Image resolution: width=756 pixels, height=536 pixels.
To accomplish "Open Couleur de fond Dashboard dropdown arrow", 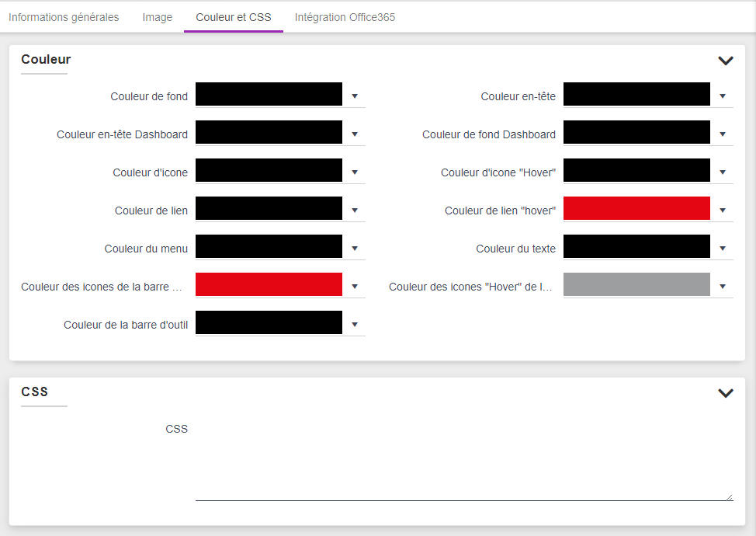I will (x=723, y=134).
